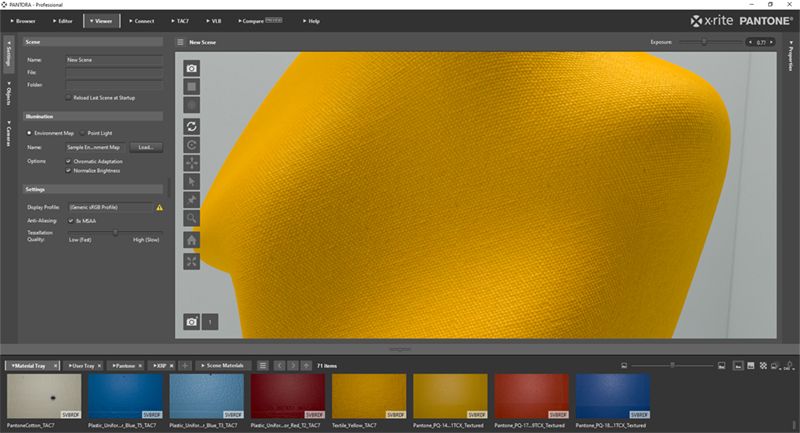Switch to thumbnail detail view mode
Image resolution: width=800 pixels, height=433 pixels.
pos(751,366)
